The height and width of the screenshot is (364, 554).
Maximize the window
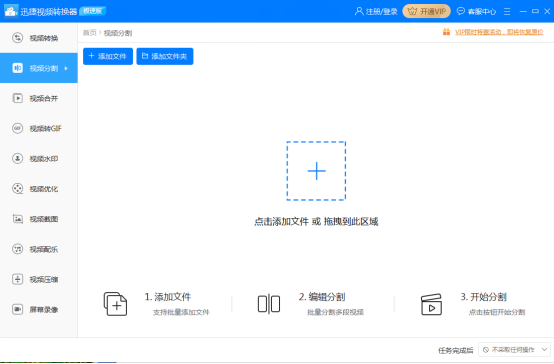point(535,11)
